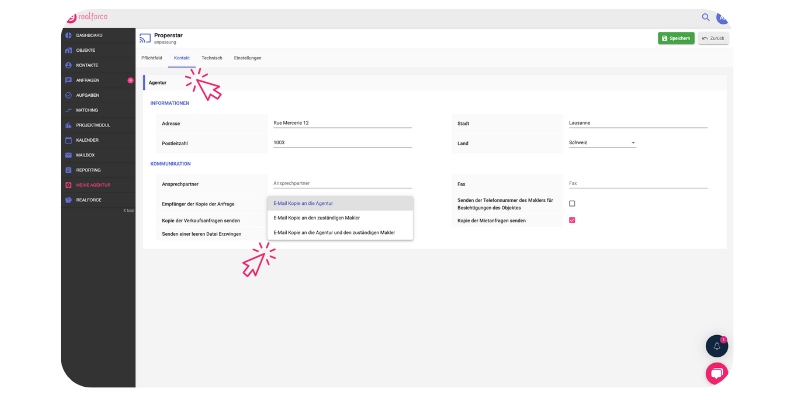Click the Matching icon in the sidebar
800x400 pixels.
(68, 110)
